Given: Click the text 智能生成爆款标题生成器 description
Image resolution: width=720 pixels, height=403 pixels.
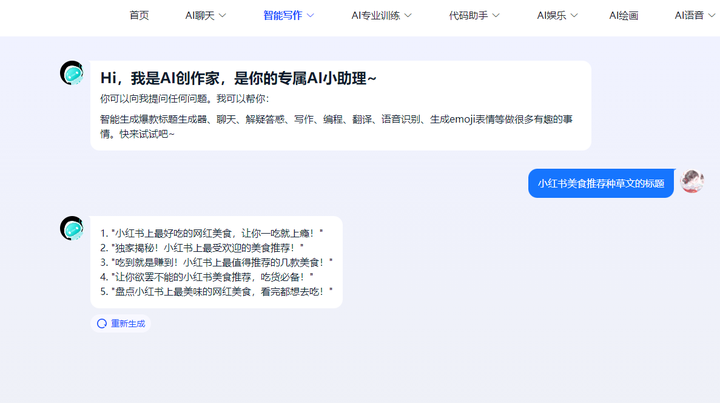Looking at the screenshot, I should pos(336,127).
